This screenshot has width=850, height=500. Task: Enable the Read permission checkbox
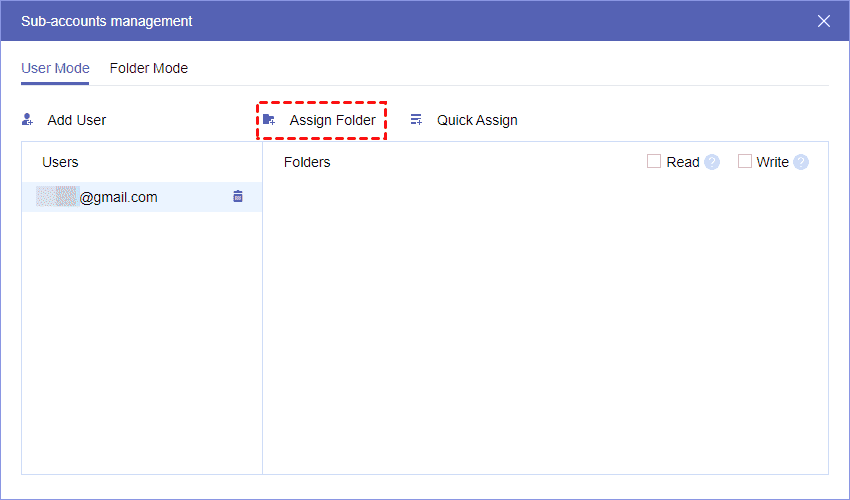pos(654,161)
